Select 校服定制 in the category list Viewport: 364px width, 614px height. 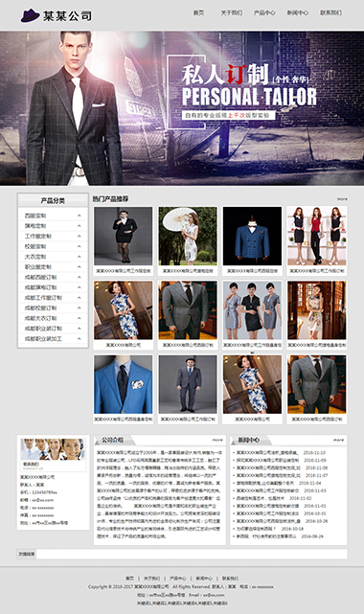click(x=35, y=246)
